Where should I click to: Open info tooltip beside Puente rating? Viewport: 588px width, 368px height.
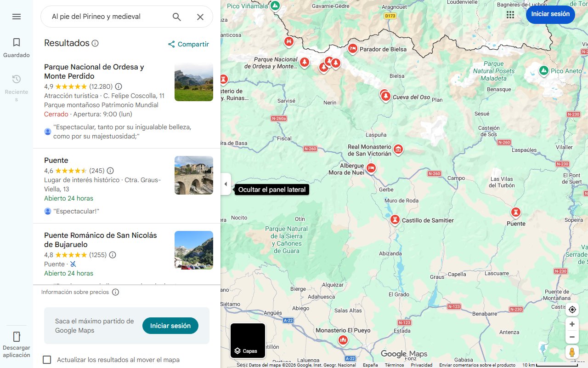110,170
